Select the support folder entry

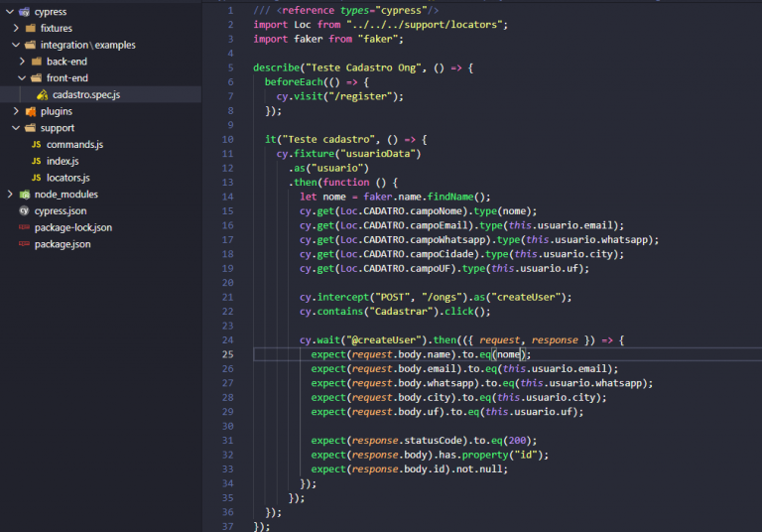click(x=58, y=128)
